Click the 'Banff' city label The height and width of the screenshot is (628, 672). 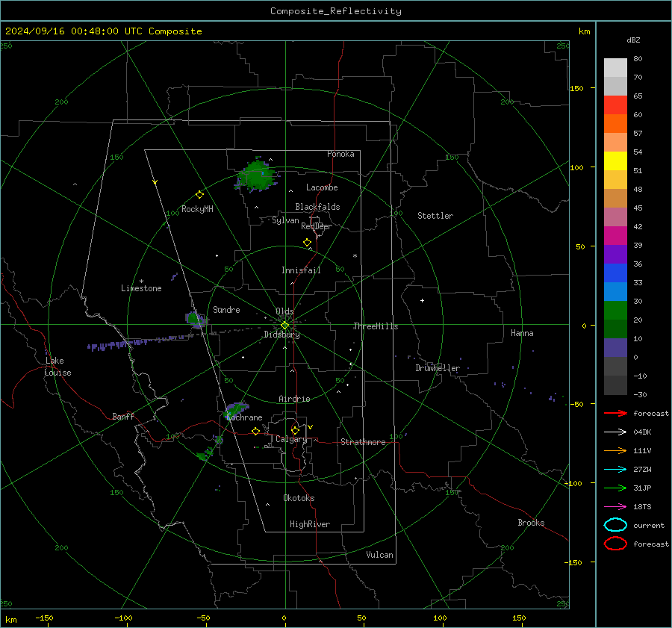[x=123, y=416]
